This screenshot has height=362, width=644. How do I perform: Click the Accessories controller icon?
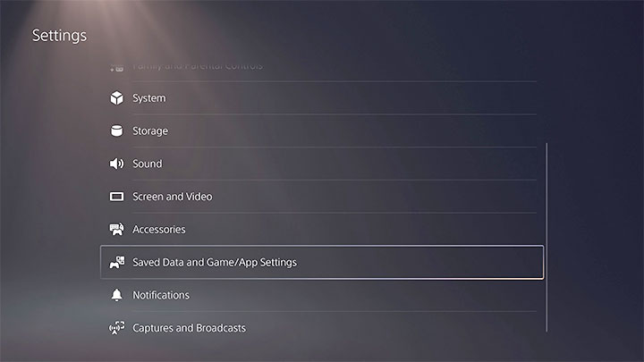pos(115,230)
